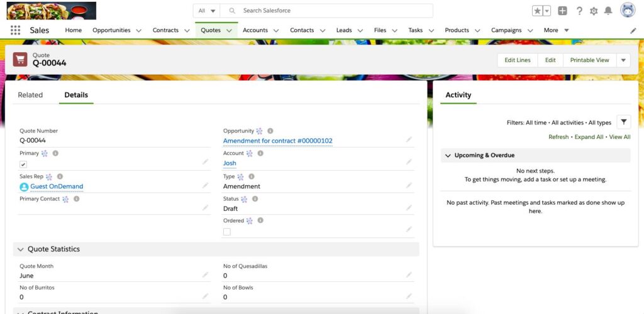The height and width of the screenshot is (314, 644).
Task: Click the taco logo image
Action: pos(52,11)
